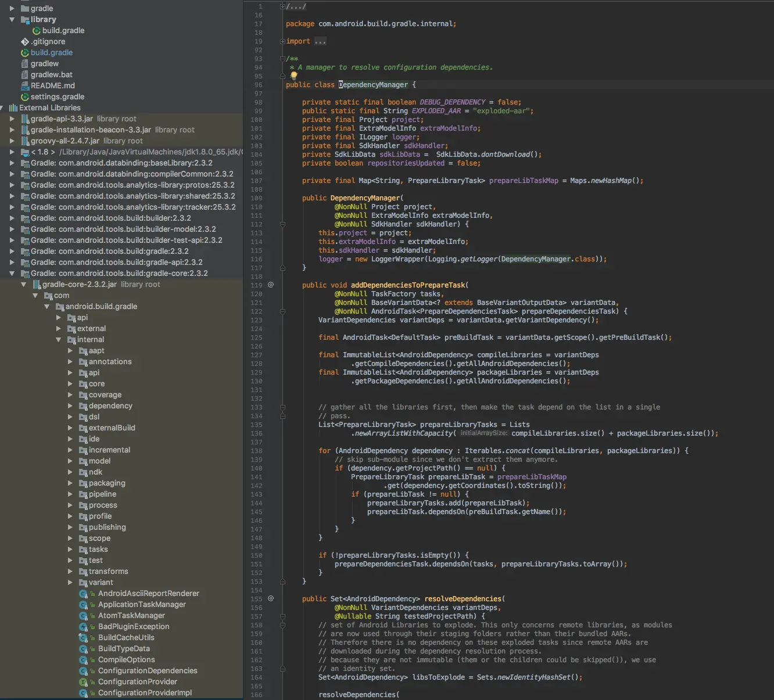The image size is (774, 700).
Task: Click the settings.gradle file icon
Action: (x=24, y=96)
